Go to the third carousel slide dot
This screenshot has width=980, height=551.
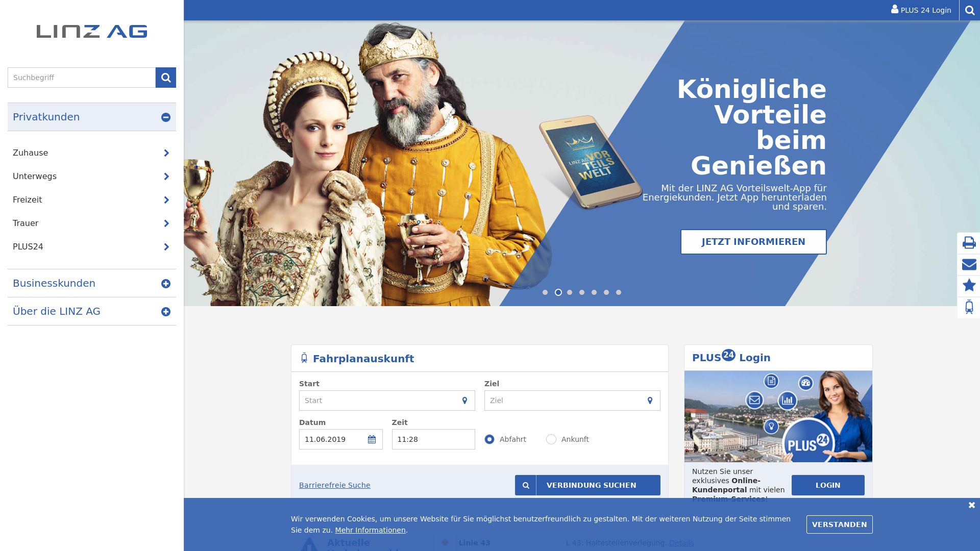coord(570,292)
